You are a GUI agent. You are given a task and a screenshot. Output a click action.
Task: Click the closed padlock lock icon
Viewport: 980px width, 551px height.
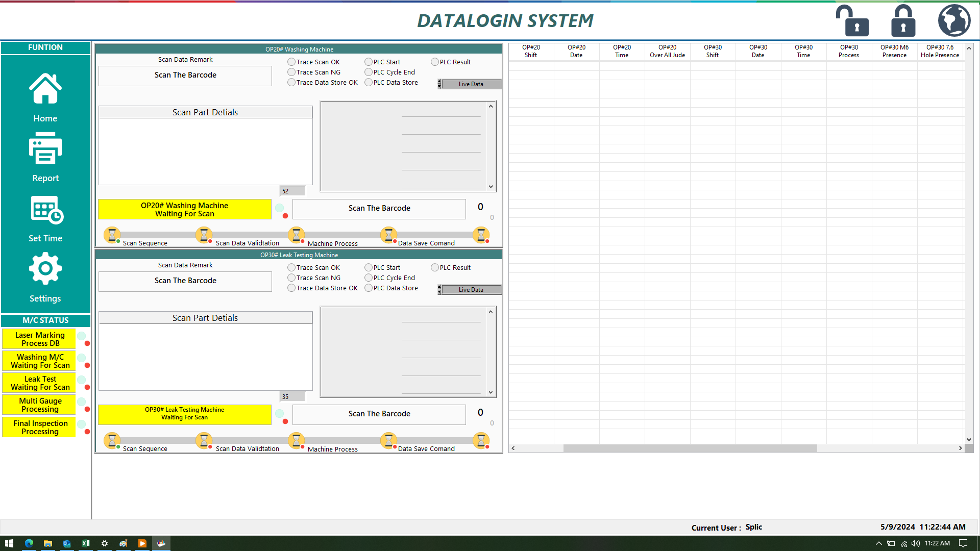pyautogui.click(x=903, y=21)
